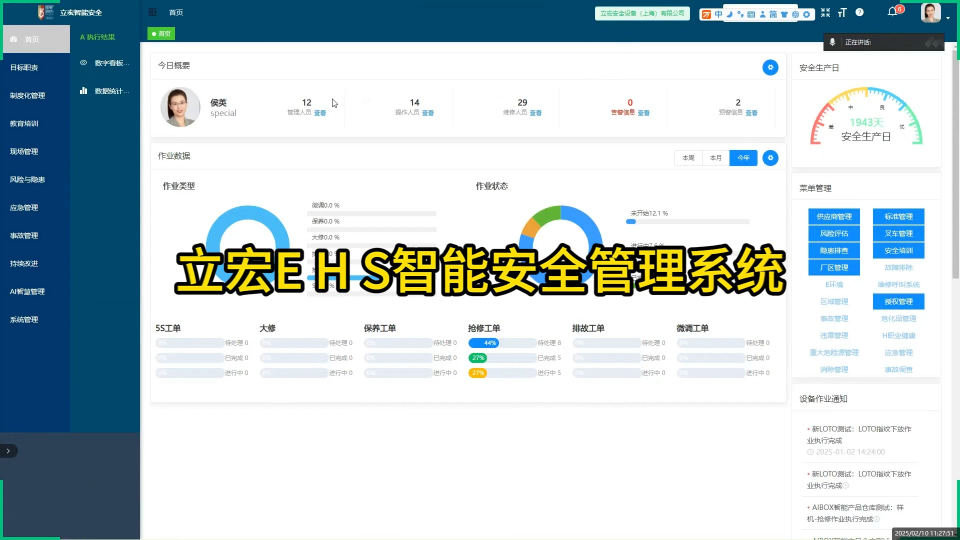Toggle the 风险评估 menu button

834,233
